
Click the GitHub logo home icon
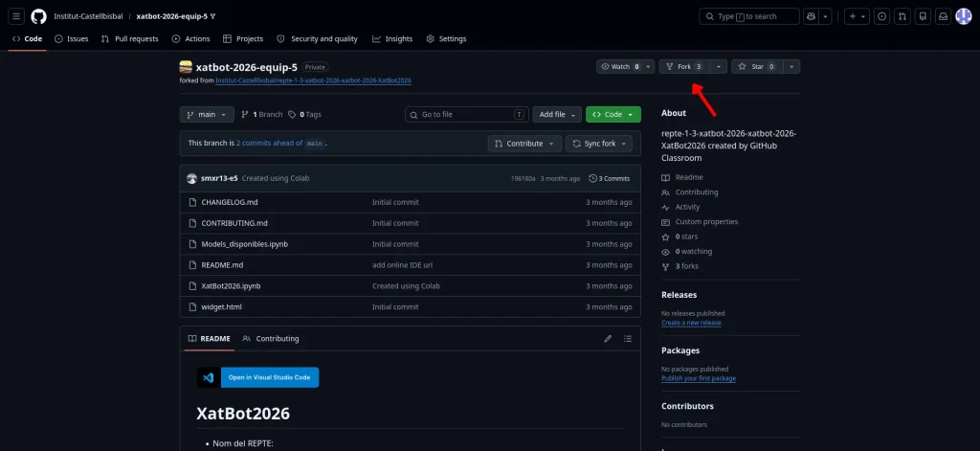pos(39,16)
